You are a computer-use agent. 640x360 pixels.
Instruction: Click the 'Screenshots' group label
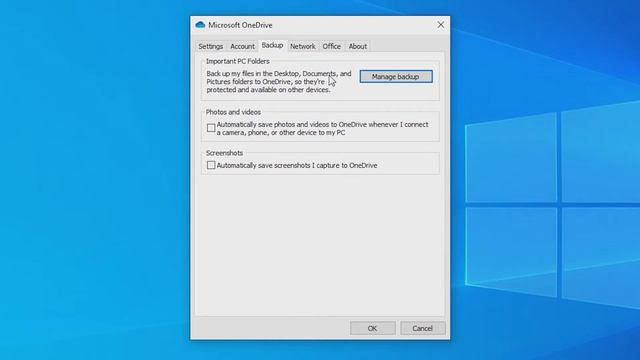pyautogui.click(x=224, y=153)
